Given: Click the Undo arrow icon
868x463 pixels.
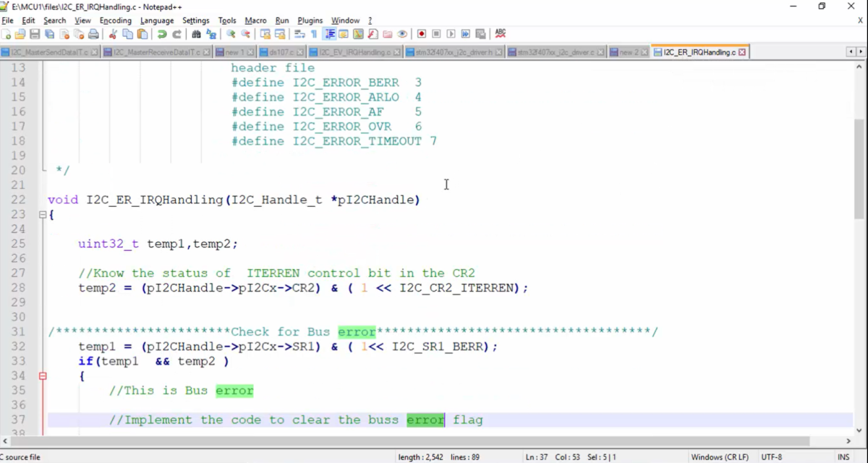Looking at the screenshot, I should 162,34.
